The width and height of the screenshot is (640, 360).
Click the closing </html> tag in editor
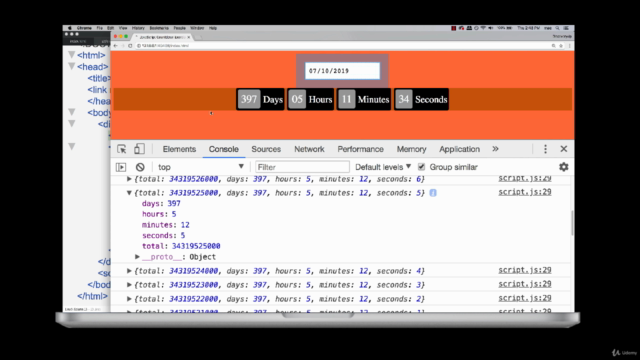[93, 296]
